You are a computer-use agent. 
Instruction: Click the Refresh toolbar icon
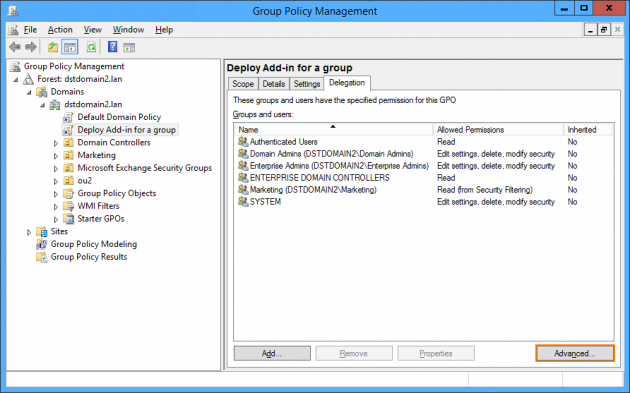pyautogui.click(x=91, y=47)
